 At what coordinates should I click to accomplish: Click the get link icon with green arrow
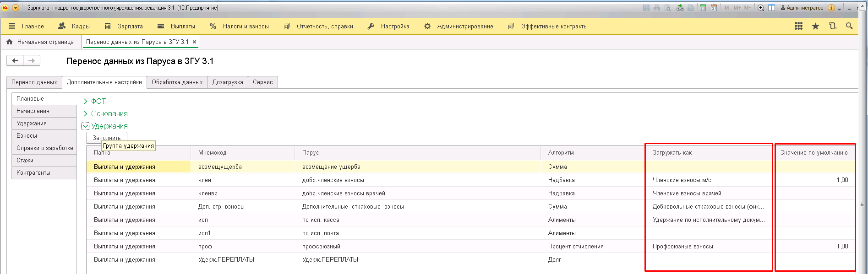coord(680,8)
